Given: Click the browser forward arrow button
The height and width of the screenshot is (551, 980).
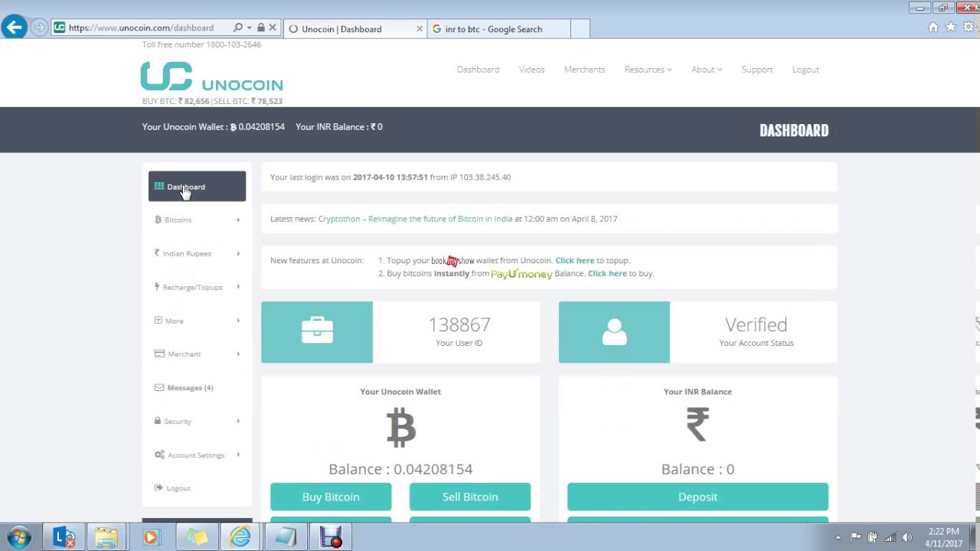Looking at the screenshot, I should (39, 28).
